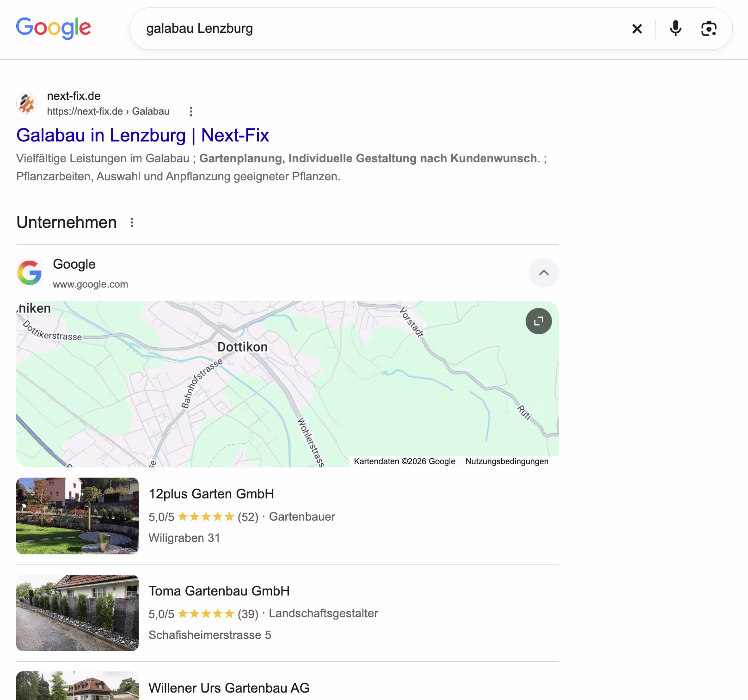Open 12plus Garten GmbH listing
The height and width of the screenshot is (700, 748).
point(211,494)
